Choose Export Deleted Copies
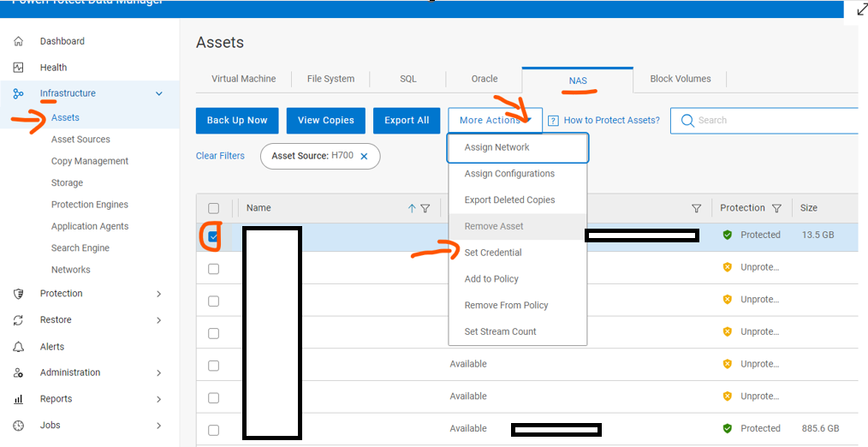Image resolution: width=868 pixels, height=447 pixels. (518, 200)
